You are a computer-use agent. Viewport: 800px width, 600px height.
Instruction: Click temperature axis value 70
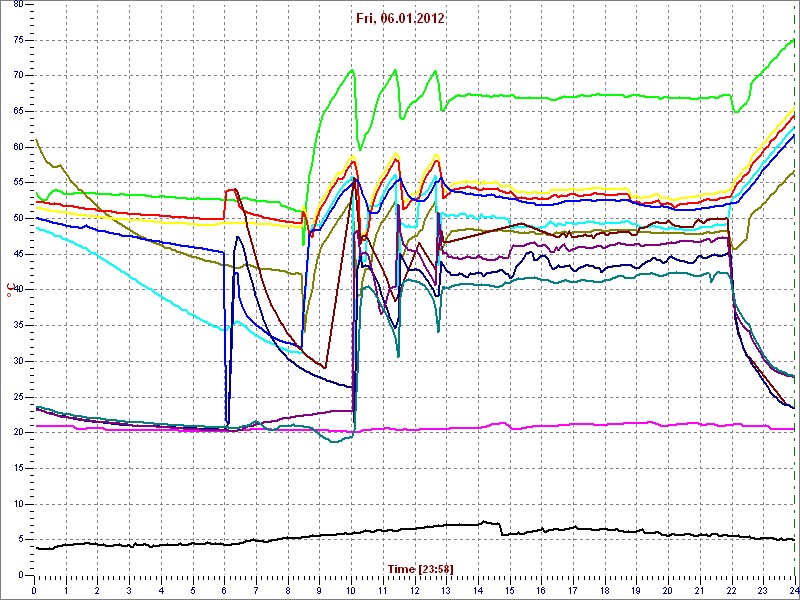(18, 76)
